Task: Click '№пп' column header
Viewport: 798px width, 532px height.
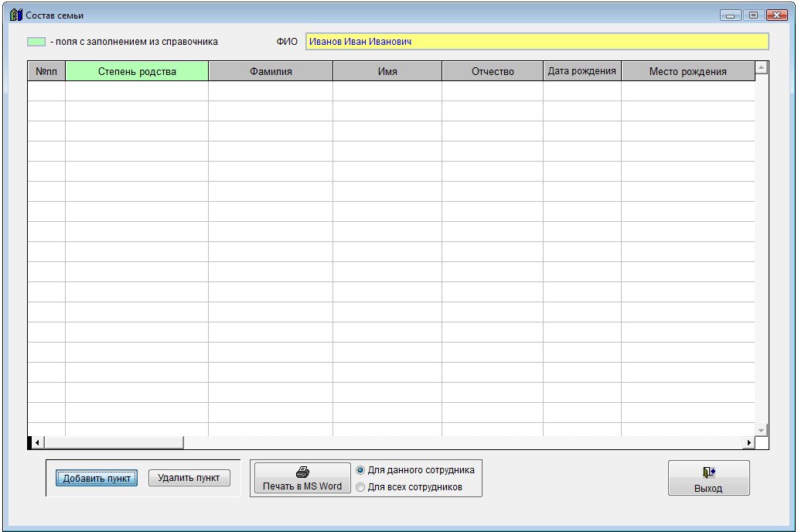Action: 46,71
